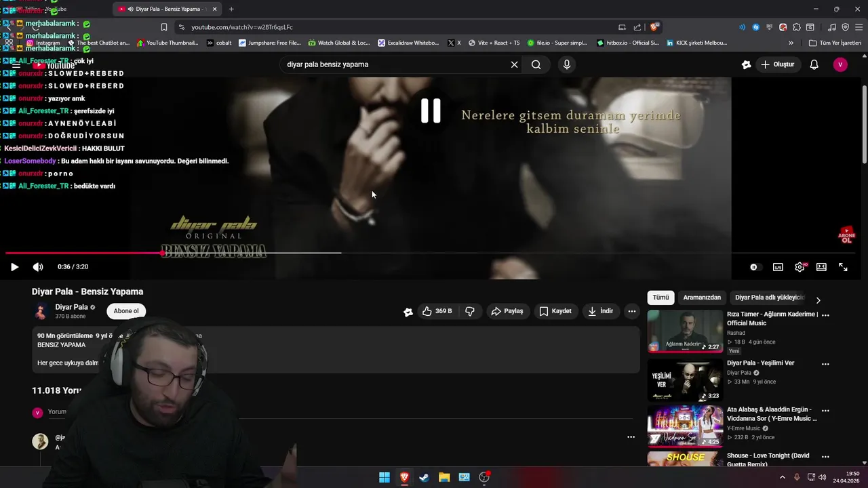This screenshot has height=488, width=868.
Task: Open Rıza Tamer - Ağlarım Kaderime thumbnail
Action: 685,331
